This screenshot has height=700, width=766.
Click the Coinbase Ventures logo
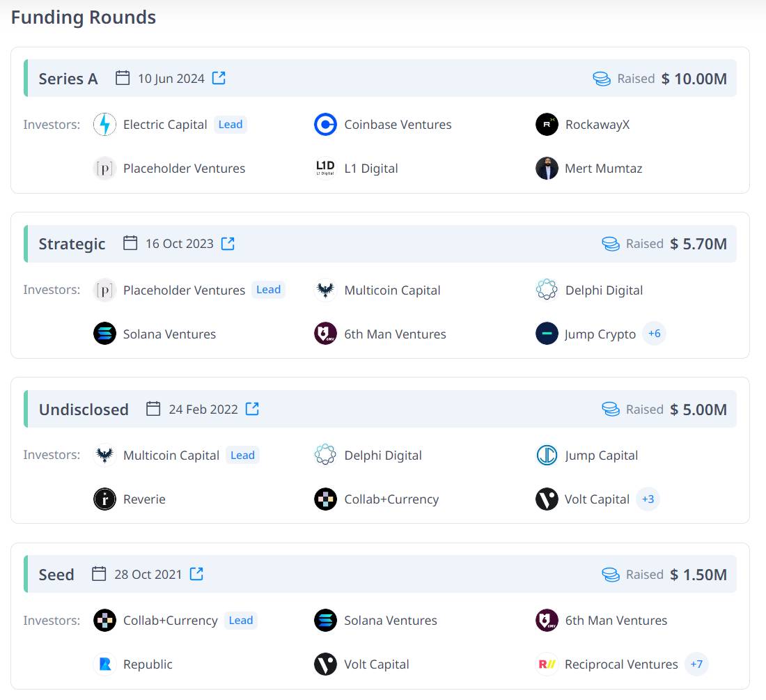click(x=325, y=125)
